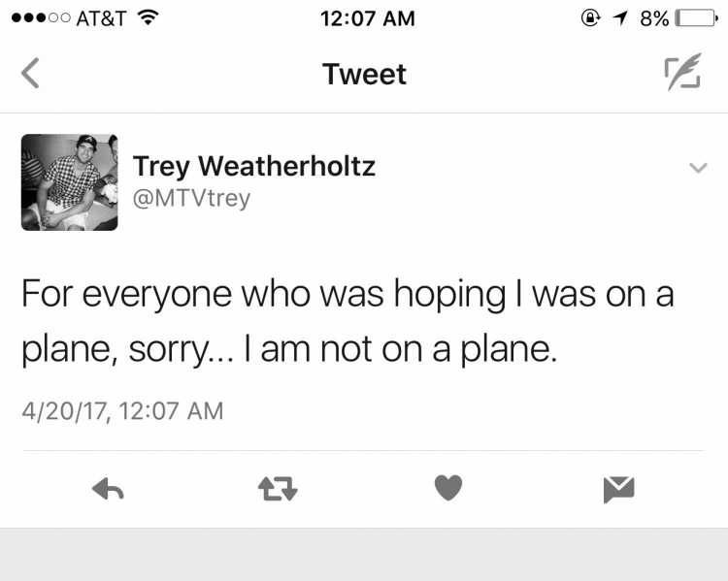This screenshot has width=728, height=581.
Task: Tap the 12:07 AM status bar clock
Action: tap(367, 18)
